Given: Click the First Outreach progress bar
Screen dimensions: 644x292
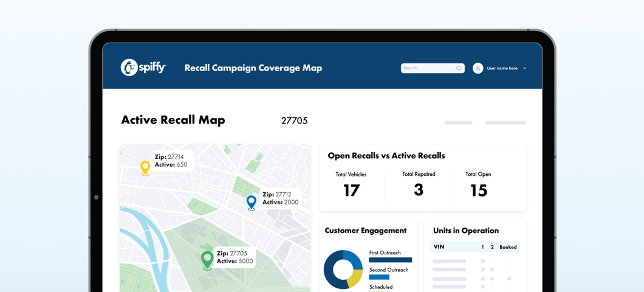Looking at the screenshot, I should tap(390, 260).
